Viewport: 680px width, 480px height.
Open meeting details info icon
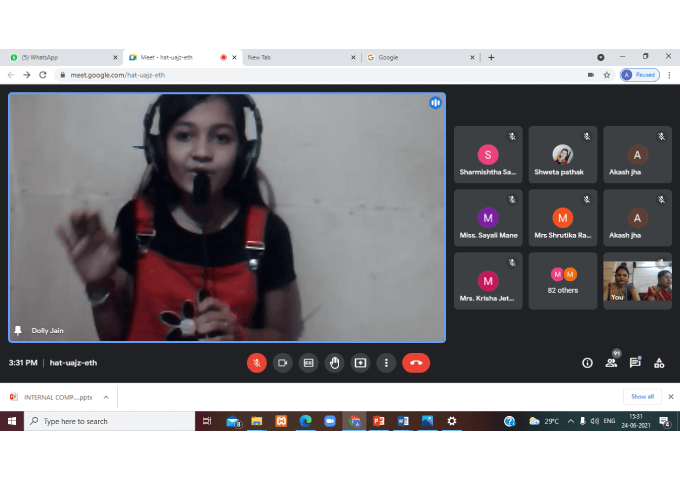[x=587, y=363]
